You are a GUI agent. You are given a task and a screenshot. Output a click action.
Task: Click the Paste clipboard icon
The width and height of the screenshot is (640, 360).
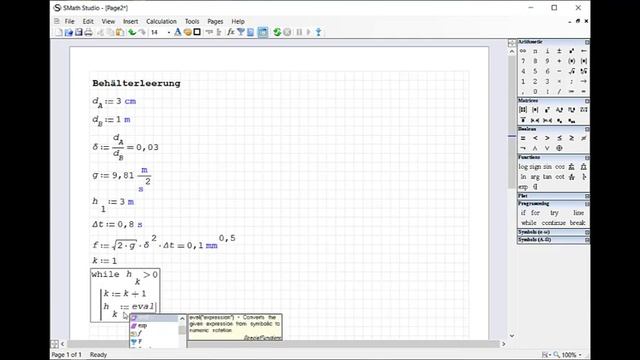point(120,32)
